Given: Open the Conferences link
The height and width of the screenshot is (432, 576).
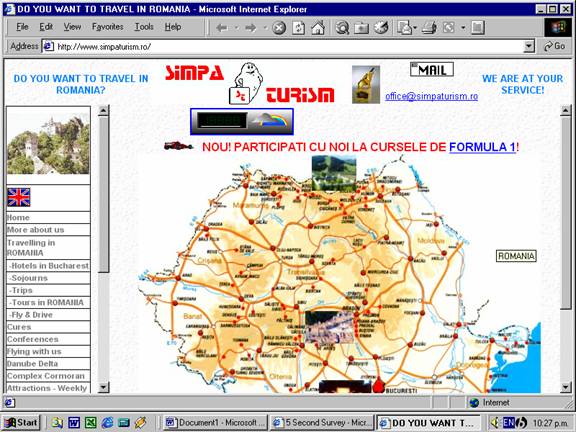Looking at the screenshot, I should [x=33, y=339].
